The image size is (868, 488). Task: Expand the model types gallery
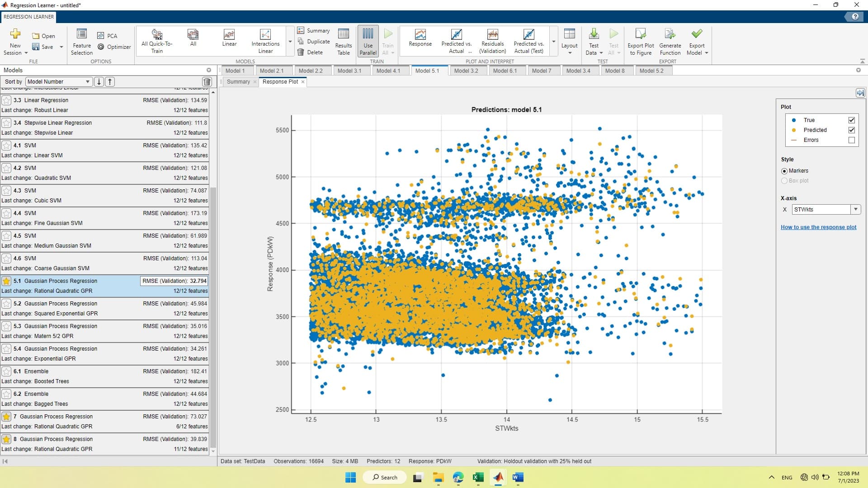pos(290,42)
